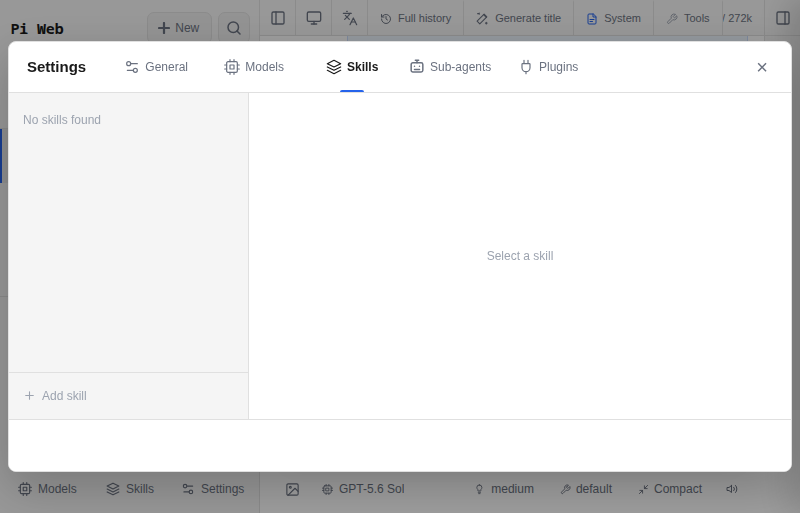Open the System prompt button
800x513 pixels.
point(614,18)
